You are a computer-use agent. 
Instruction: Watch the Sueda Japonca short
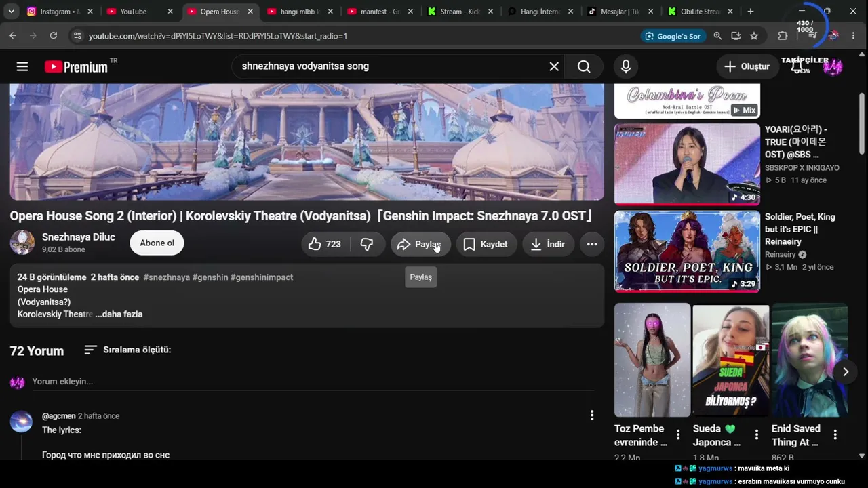pyautogui.click(x=731, y=360)
